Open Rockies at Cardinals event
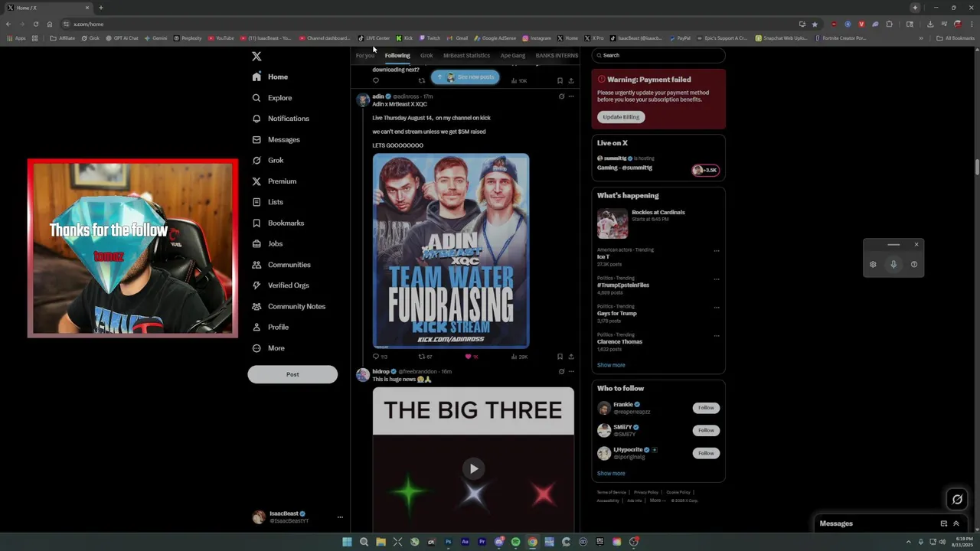 [x=658, y=223]
